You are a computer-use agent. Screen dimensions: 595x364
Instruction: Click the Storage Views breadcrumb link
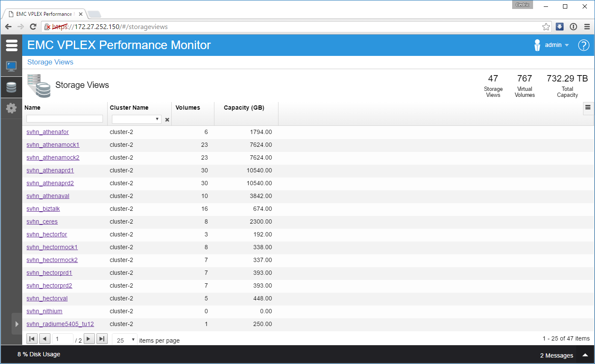pyautogui.click(x=50, y=62)
